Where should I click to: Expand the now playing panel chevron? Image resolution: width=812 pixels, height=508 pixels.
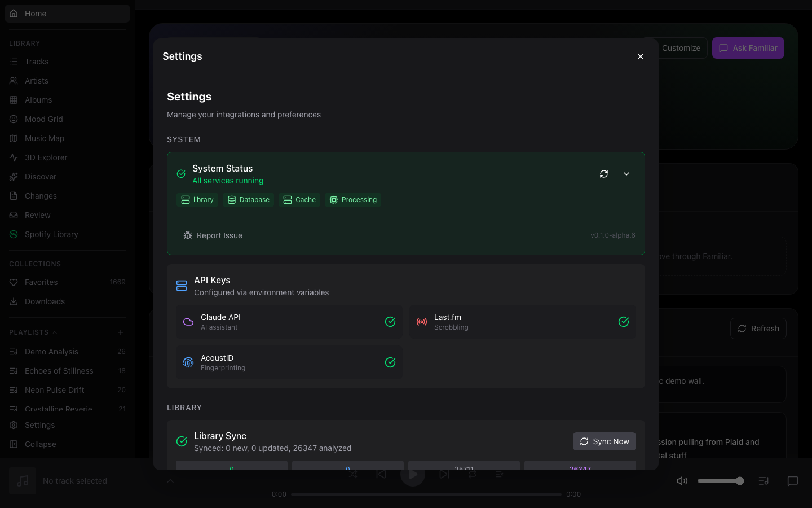[x=170, y=481]
